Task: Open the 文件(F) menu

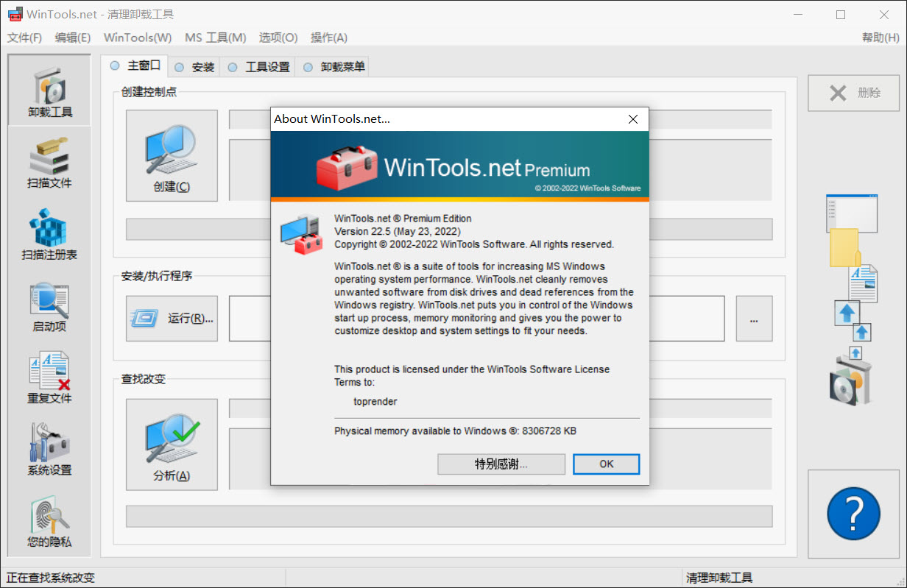Action: 24,38
